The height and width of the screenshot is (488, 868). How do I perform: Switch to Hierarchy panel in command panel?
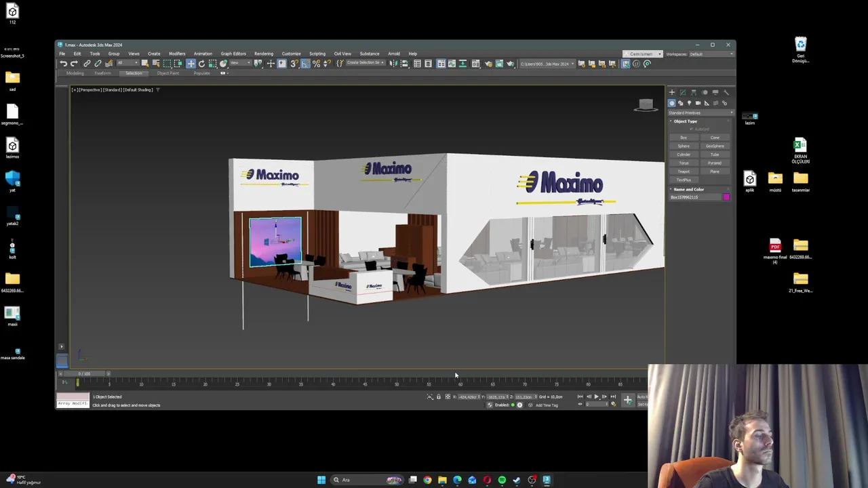[x=694, y=92]
